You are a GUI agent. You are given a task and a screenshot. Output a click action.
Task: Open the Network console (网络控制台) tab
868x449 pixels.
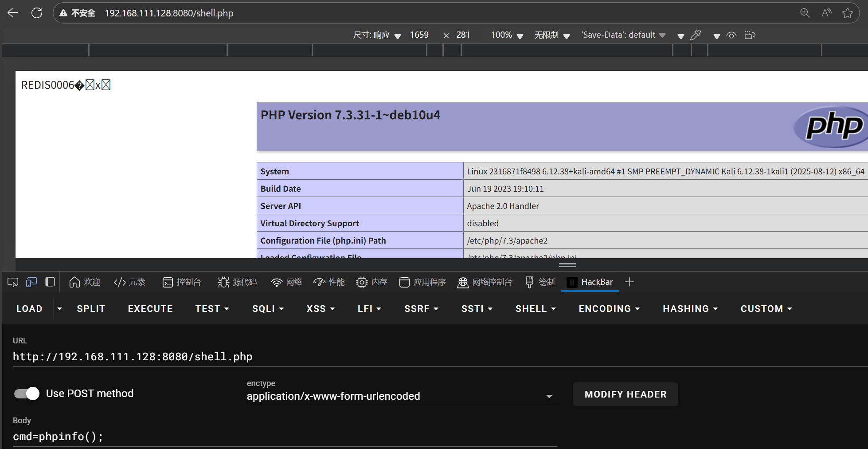[x=485, y=282]
